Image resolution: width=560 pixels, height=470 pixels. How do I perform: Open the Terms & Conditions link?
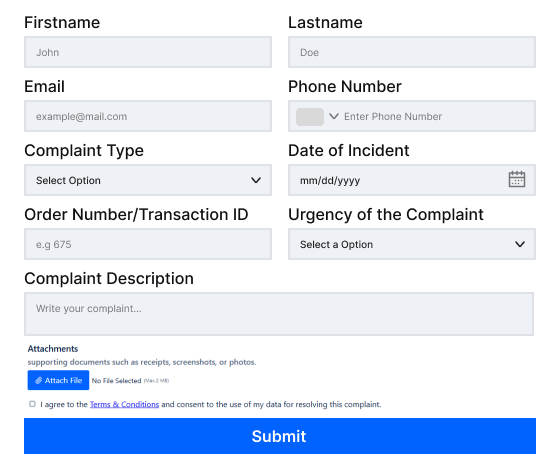[x=124, y=404]
